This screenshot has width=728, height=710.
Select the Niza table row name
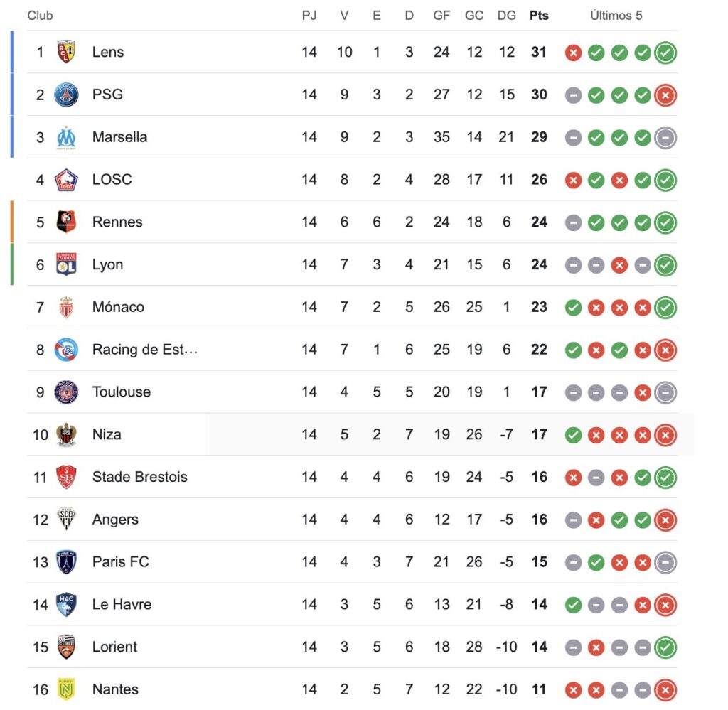107,434
